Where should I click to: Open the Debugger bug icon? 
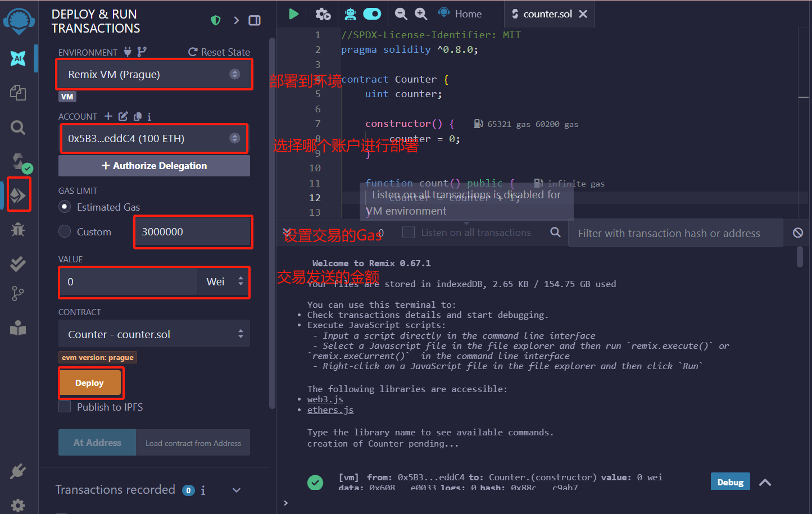(x=18, y=229)
